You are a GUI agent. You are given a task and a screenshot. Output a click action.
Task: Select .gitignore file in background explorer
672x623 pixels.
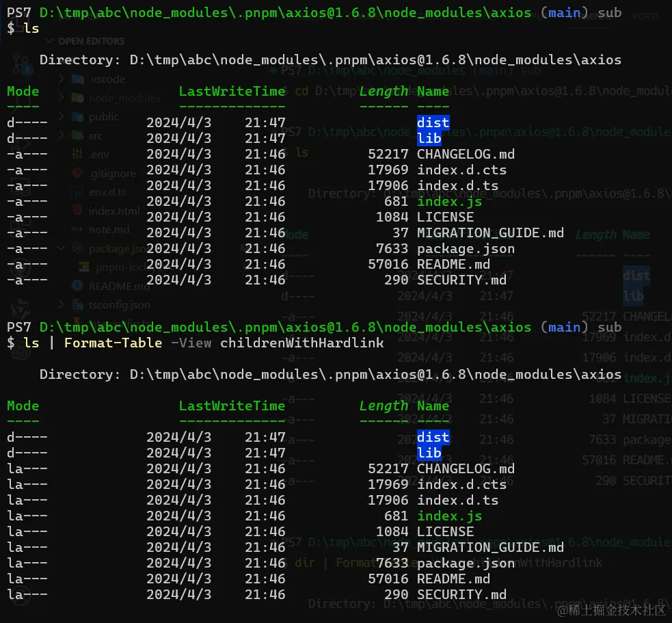pos(112,173)
